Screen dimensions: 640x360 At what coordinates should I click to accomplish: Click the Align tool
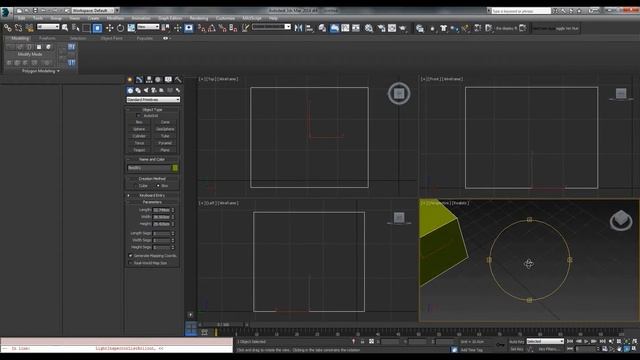(309, 28)
